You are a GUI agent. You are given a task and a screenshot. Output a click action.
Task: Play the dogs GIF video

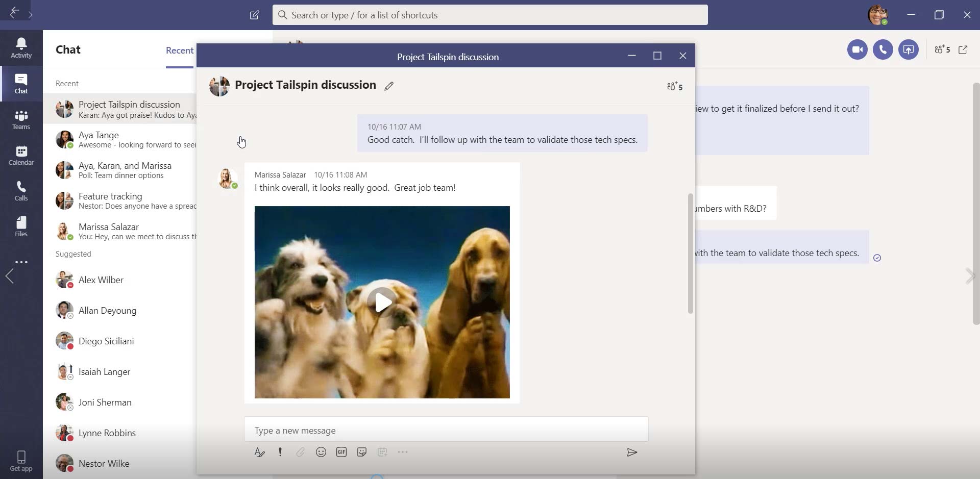382,302
